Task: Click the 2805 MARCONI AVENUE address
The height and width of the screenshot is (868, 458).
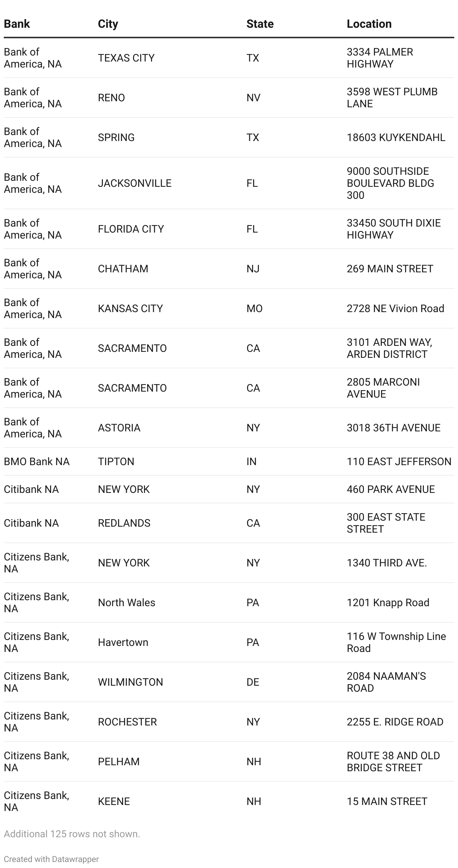Action: (383, 388)
